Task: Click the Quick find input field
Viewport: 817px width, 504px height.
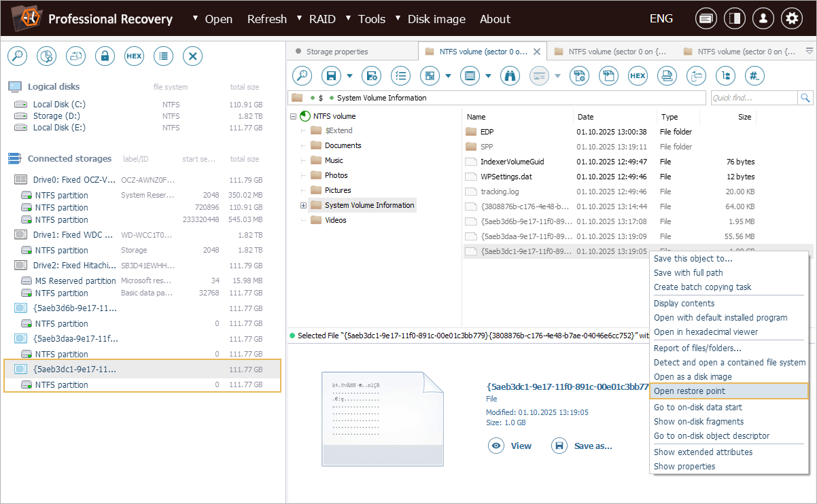Action: click(x=753, y=98)
